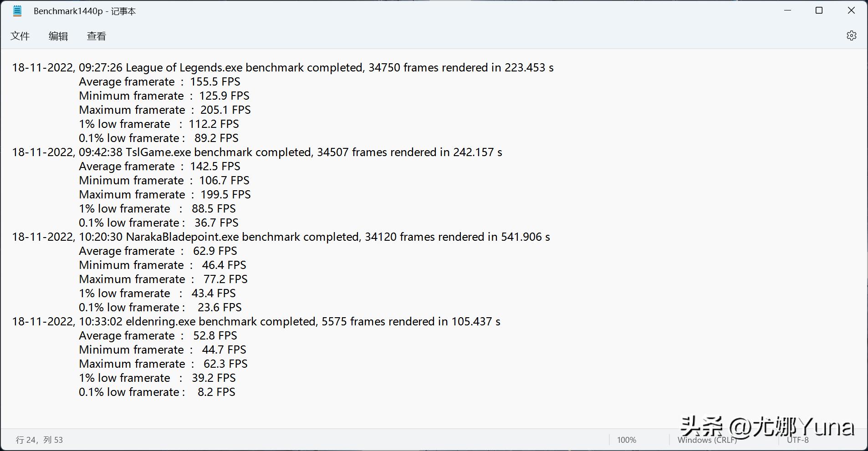Open the 编辑 (Edit) menu
868x451 pixels.
pyautogui.click(x=58, y=36)
